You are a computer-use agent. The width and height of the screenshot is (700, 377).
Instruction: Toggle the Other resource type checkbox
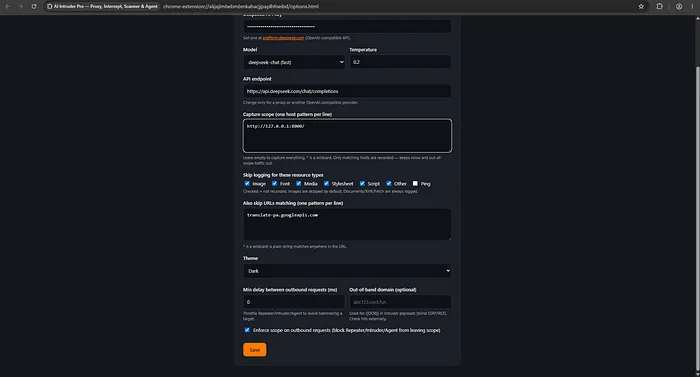[x=389, y=184]
